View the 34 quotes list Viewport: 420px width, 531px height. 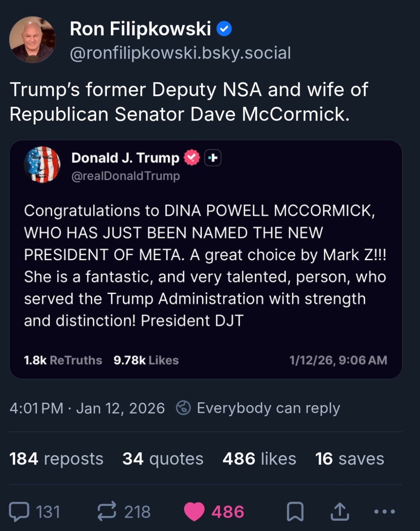pyautogui.click(x=163, y=459)
